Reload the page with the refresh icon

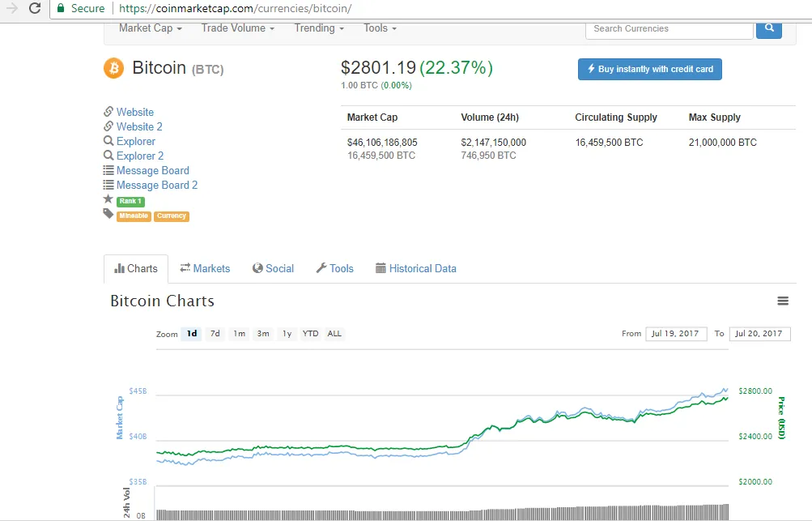(35, 8)
